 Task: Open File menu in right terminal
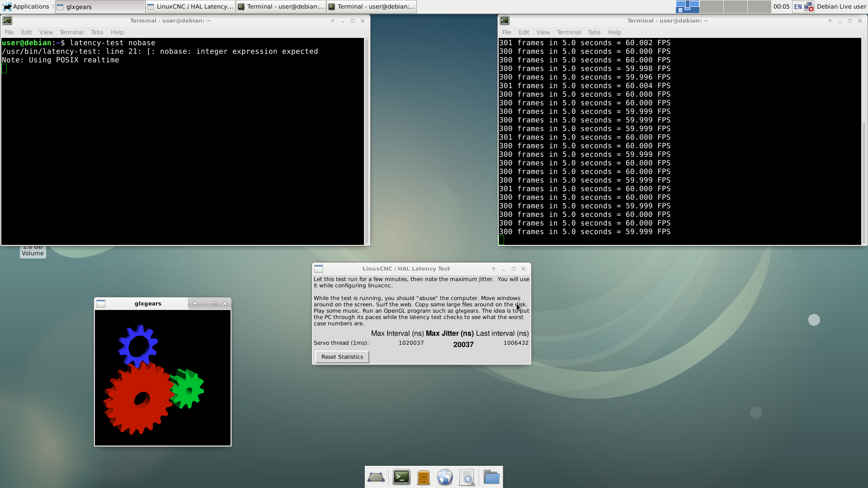507,32
